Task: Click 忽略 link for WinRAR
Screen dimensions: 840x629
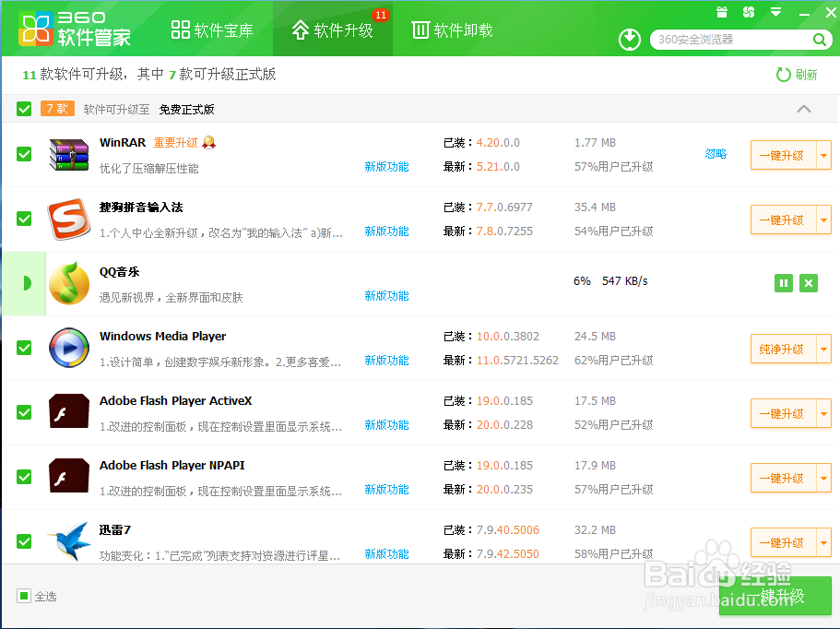Action: click(716, 154)
